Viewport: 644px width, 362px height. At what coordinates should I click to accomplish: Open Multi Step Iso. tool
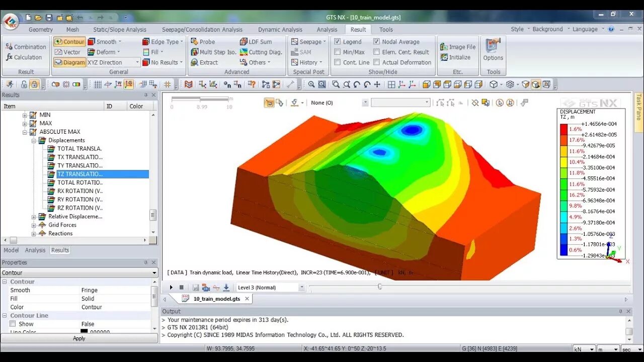pyautogui.click(x=213, y=52)
